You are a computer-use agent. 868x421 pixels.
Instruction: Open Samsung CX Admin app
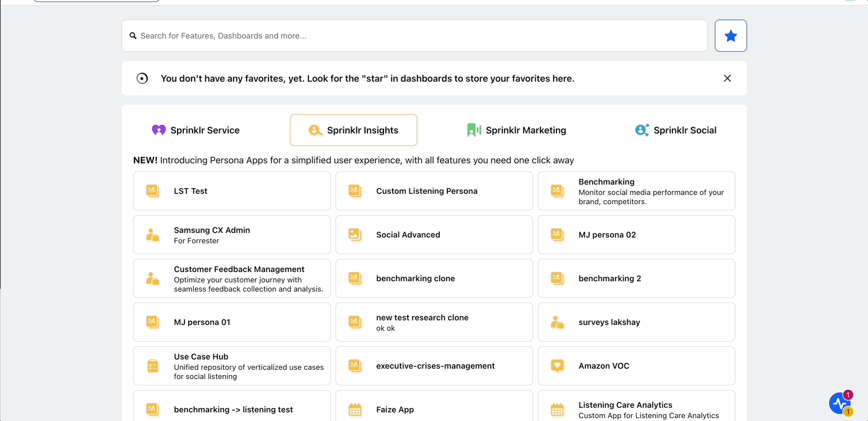232,235
